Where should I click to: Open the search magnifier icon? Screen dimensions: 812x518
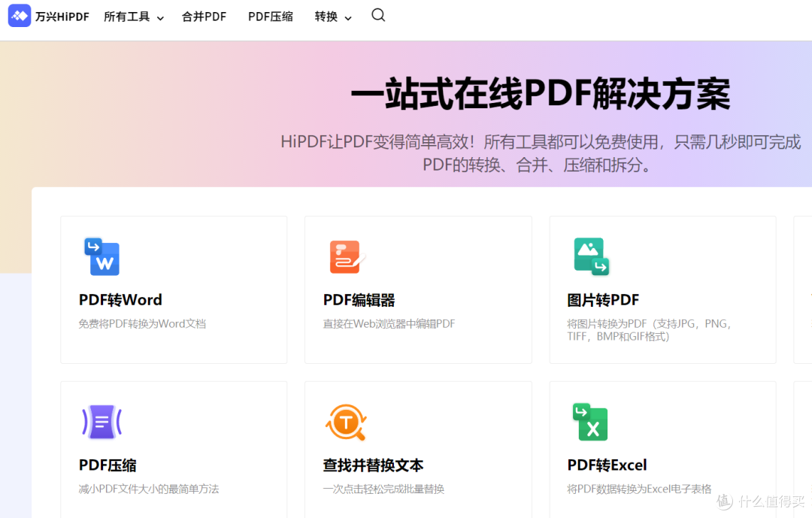pos(378,15)
